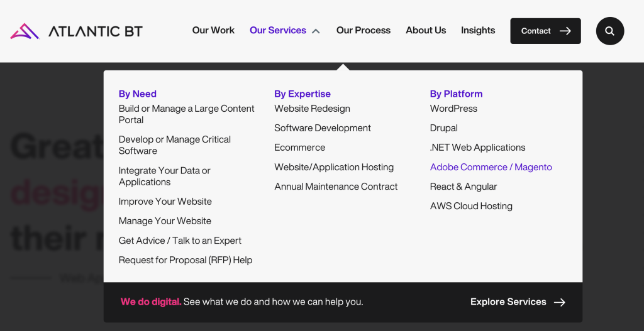Choose Software Development under By Expertise
This screenshot has height=331, width=644.
tap(323, 128)
